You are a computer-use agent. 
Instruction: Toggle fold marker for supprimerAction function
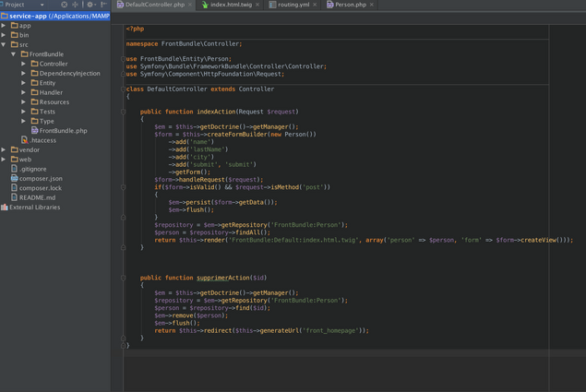[124, 278]
